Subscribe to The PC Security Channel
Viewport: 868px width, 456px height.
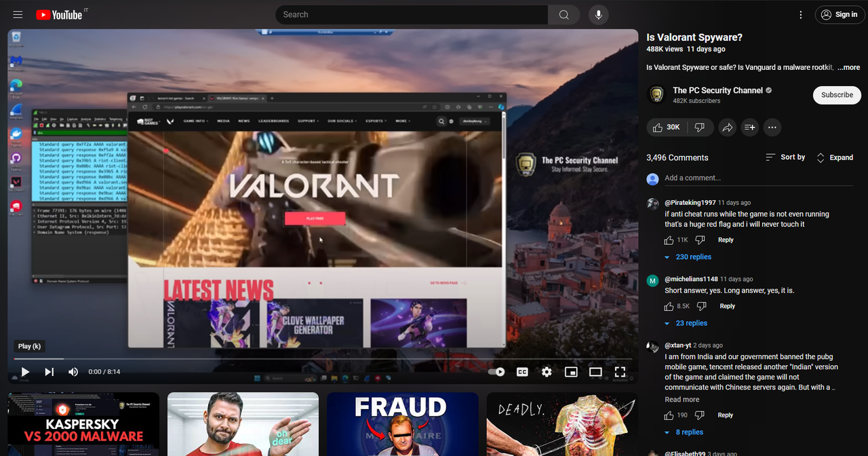point(837,95)
